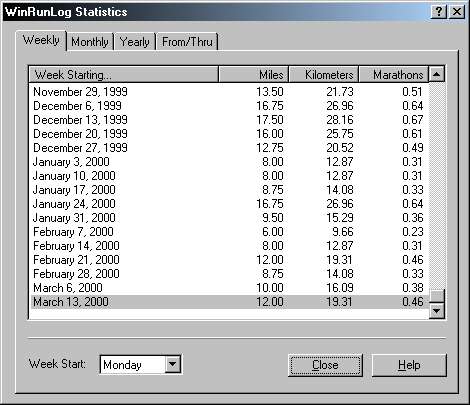Select the Weekly tab
Image resolution: width=470 pixels, height=405 pixels.
click(41, 40)
